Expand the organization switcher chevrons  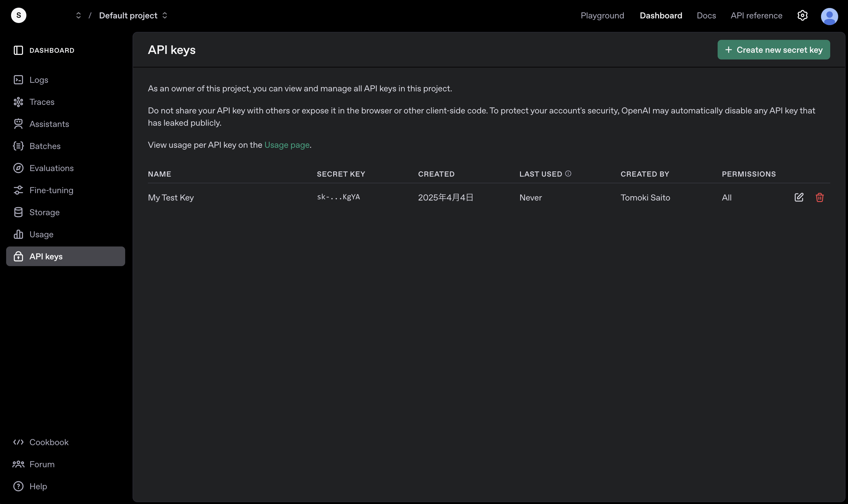pyautogui.click(x=79, y=16)
